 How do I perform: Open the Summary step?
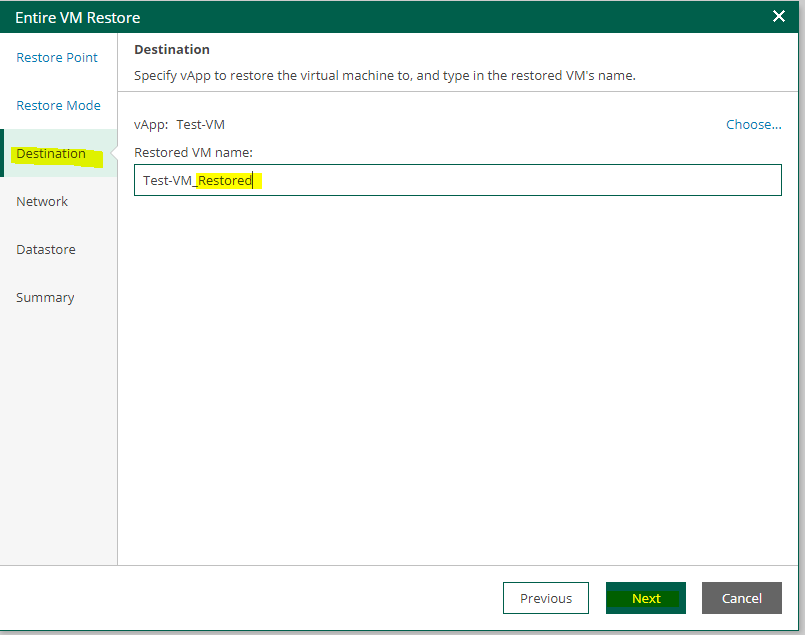point(45,298)
